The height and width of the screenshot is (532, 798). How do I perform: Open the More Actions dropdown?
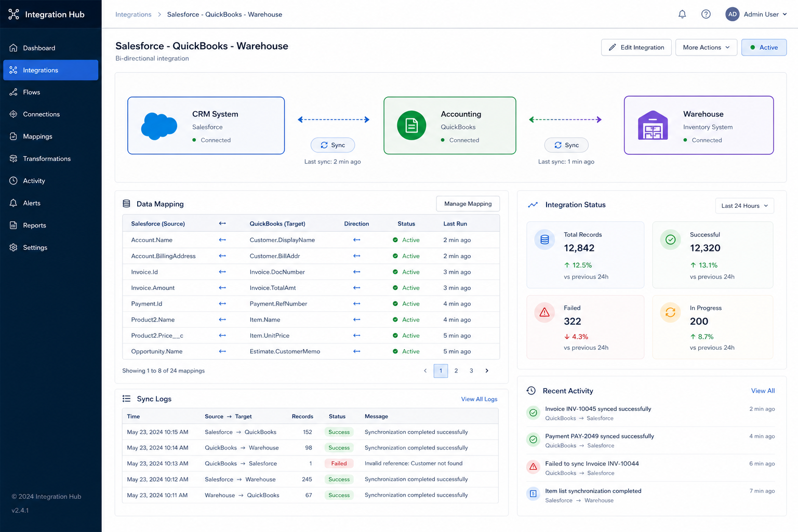706,47
